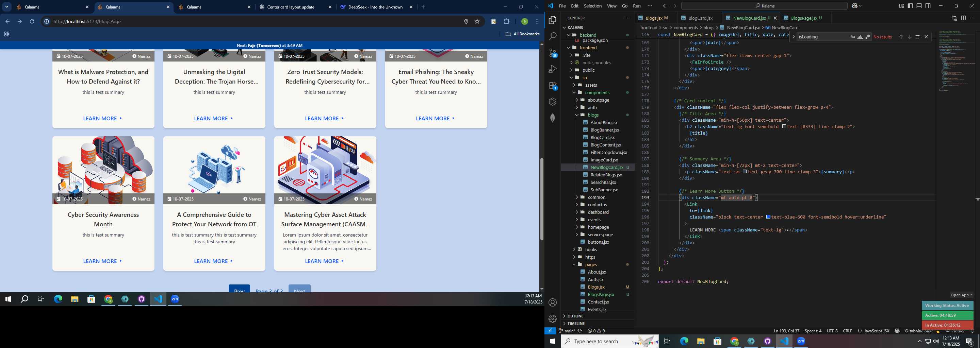Click the text-gray-700 color swatch in code
980x348 pixels.
[745, 172]
